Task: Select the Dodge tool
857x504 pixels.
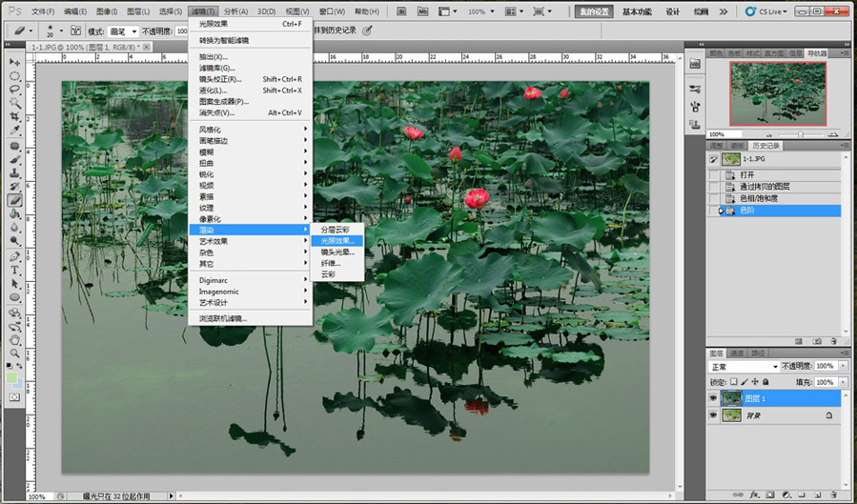Action: (x=14, y=241)
